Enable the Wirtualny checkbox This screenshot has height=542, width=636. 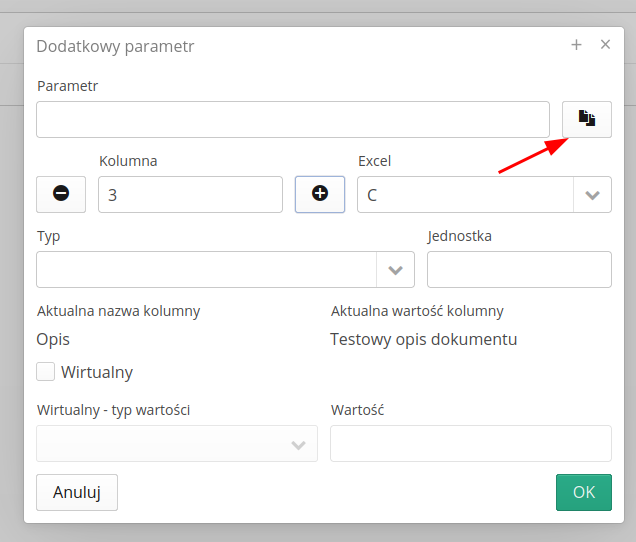click(46, 372)
